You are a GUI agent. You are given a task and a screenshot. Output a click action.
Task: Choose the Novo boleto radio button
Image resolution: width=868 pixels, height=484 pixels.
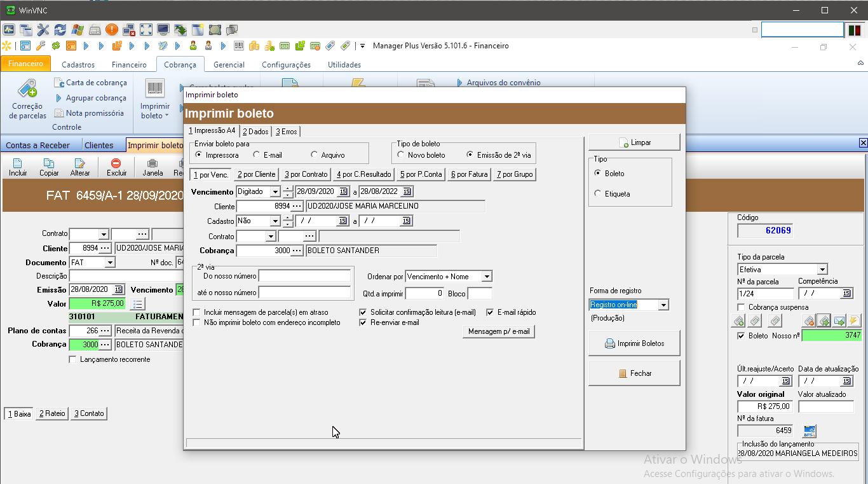tap(401, 155)
